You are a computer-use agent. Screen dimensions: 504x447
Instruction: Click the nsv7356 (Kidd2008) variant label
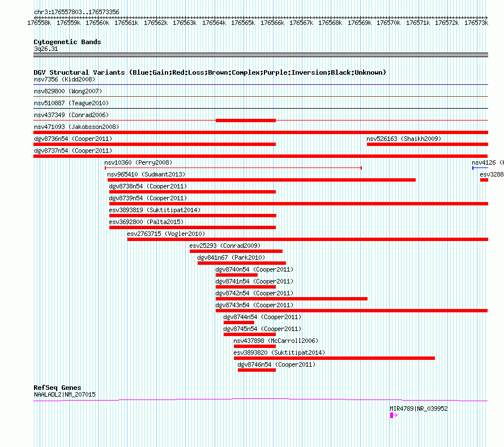65,79
